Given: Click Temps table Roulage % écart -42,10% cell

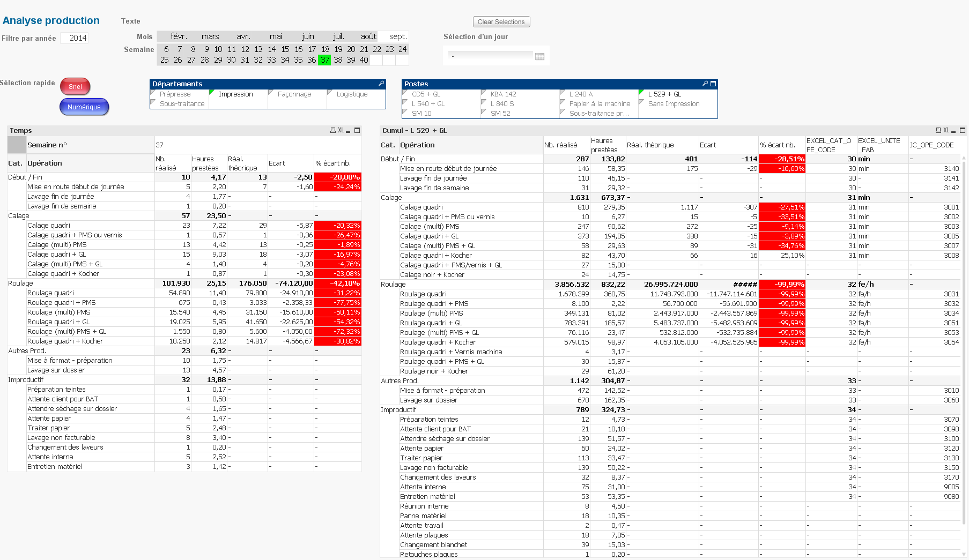Looking at the screenshot, I should 338,283.
